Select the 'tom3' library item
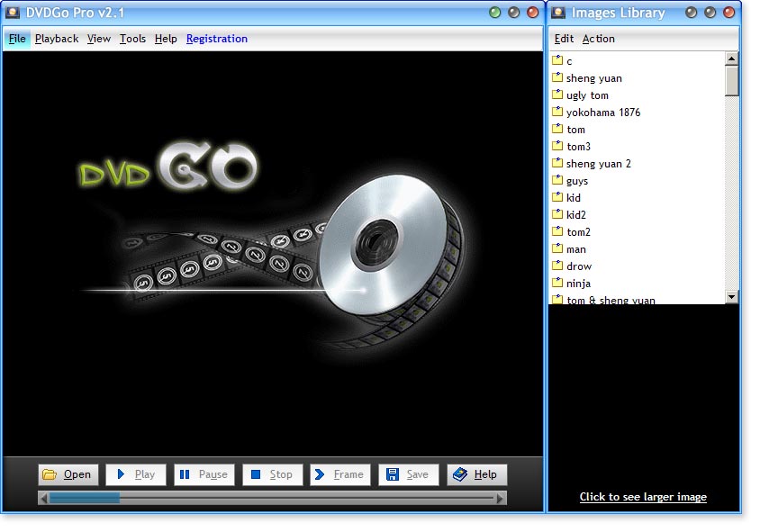Screen dimensions: 760x532 [578, 147]
